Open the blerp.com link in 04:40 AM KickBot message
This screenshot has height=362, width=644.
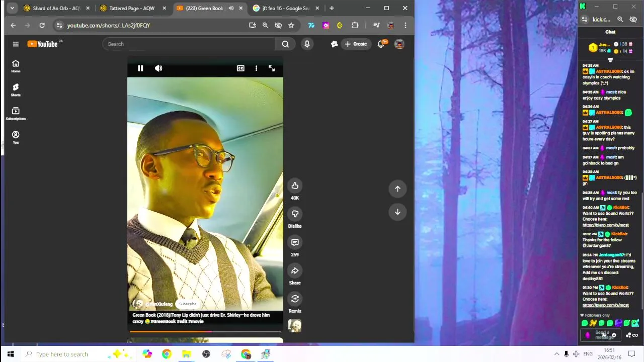pos(605,225)
